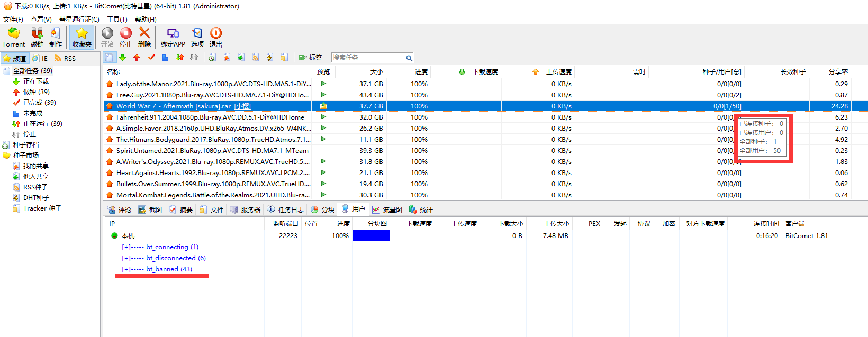
Task: Filter tasks by red checkmark completed icon
Action: 151,58
